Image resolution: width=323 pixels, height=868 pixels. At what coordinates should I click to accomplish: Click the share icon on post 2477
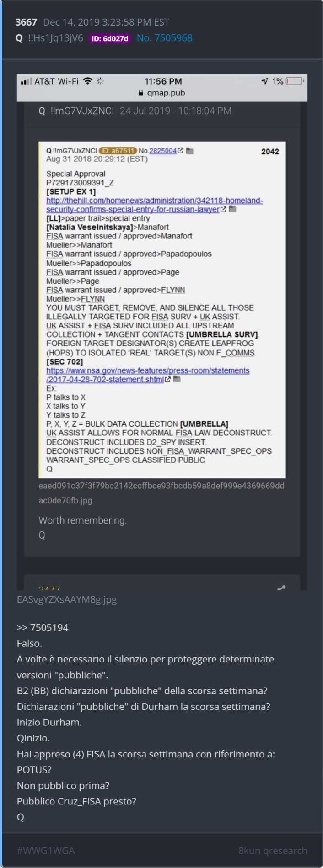tap(281, 587)
